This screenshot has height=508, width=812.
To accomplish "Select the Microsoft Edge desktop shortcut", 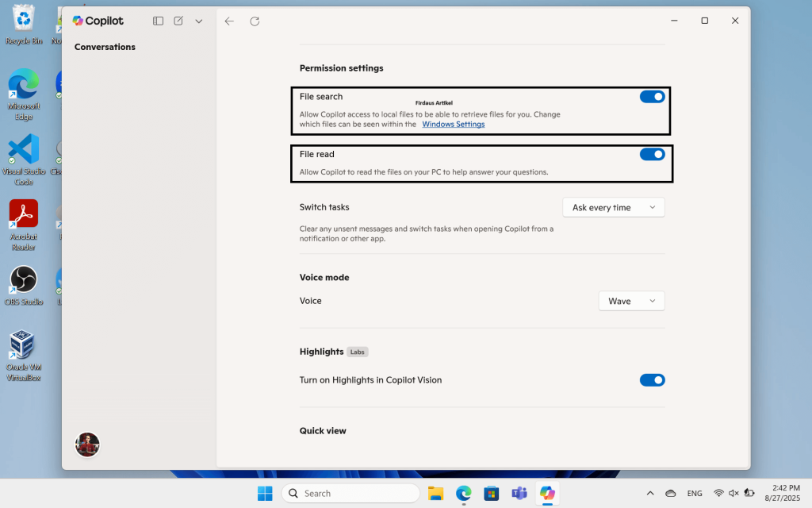I will pyautogui.click(x=23, y=94).
